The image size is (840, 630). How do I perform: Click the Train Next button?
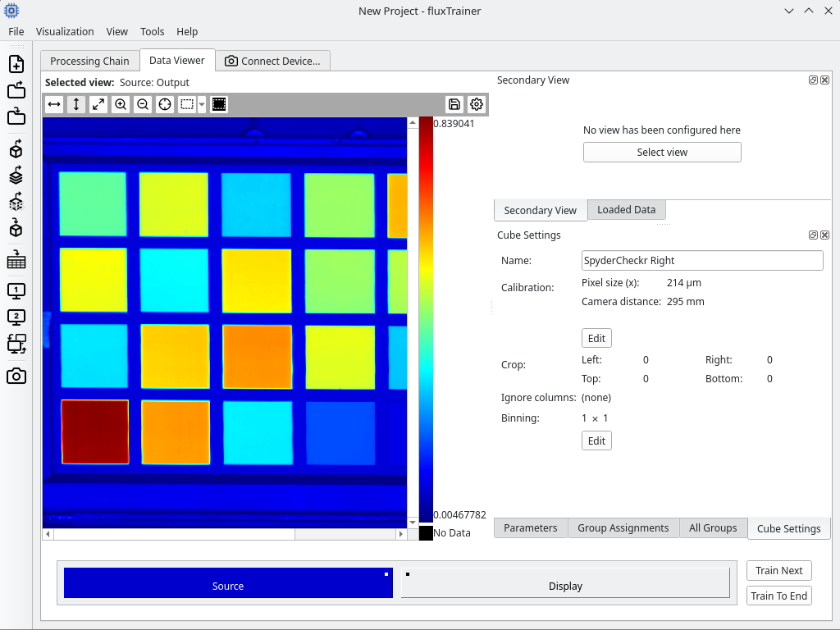point(779,571)
